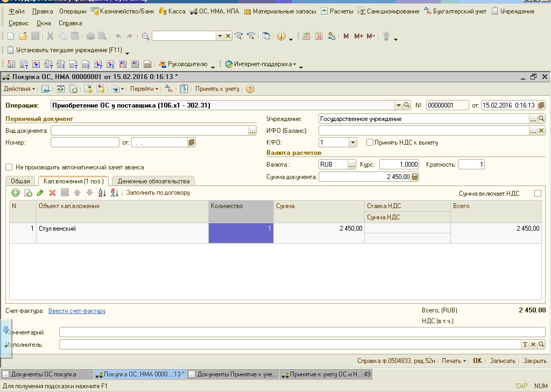
Task: Click Справка ф.0504833 button
Action: pos(396,361)
